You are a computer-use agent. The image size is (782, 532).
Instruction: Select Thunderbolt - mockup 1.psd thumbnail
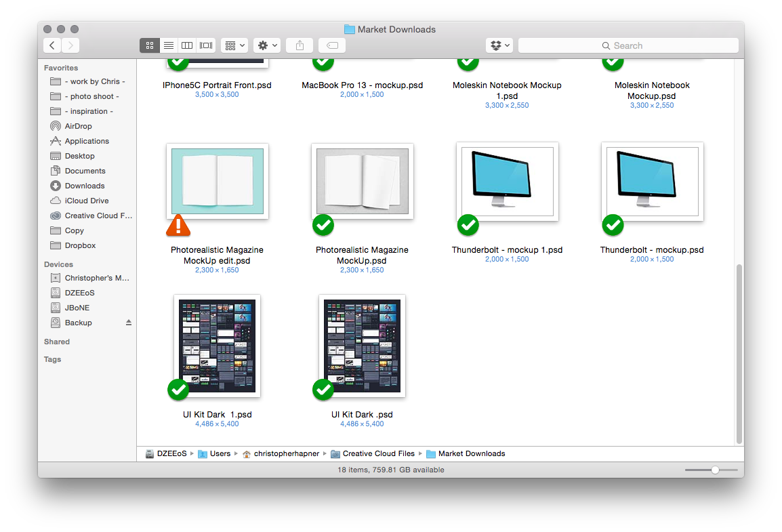[x=507, y=182]
